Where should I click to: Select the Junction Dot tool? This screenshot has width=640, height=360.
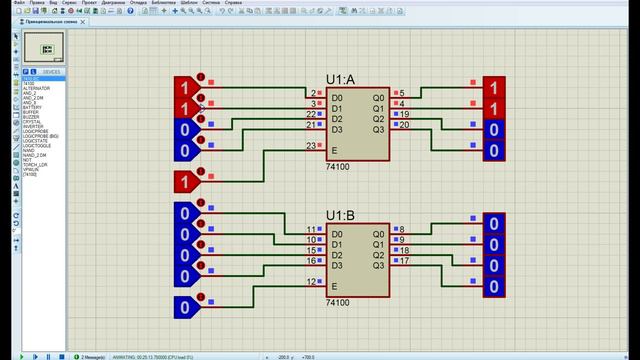click(x=16, y=52)
